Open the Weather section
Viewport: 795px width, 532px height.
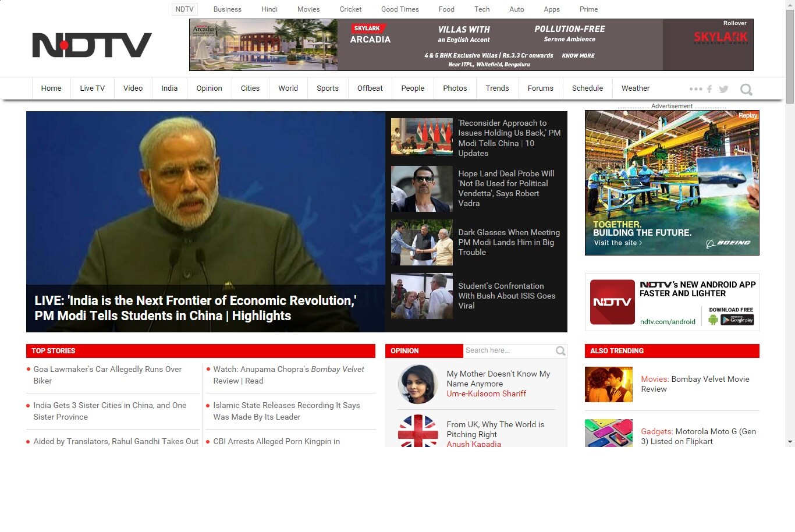[636, 88]
